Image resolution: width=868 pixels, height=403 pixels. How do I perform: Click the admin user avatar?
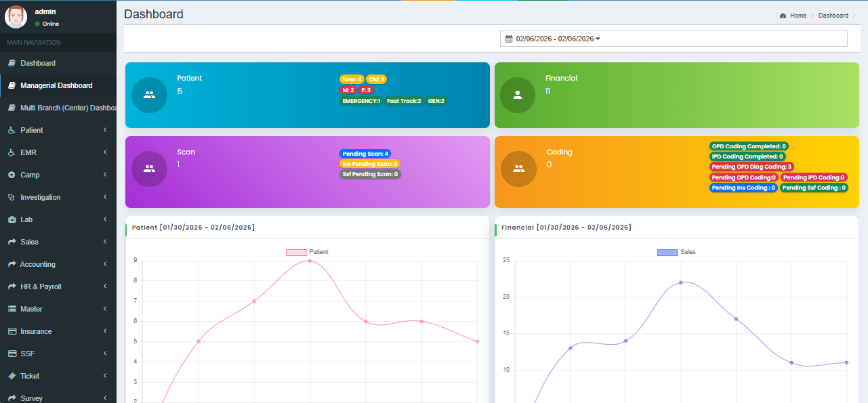[x=16, y=17]
